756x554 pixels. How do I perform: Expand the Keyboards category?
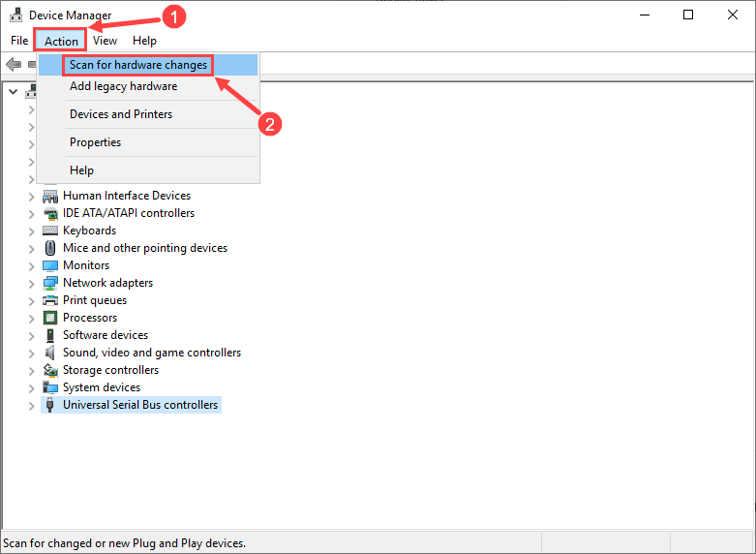coord(31,231)
